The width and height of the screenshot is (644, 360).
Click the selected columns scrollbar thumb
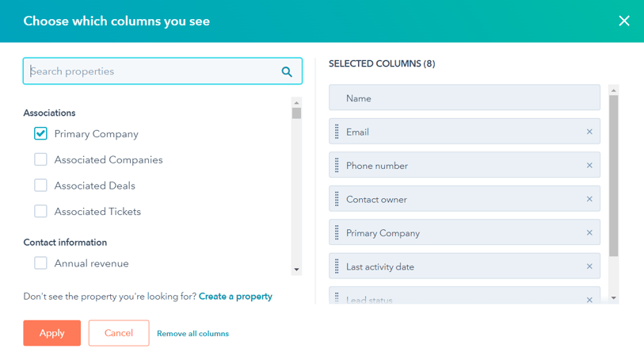pos(614,176)
